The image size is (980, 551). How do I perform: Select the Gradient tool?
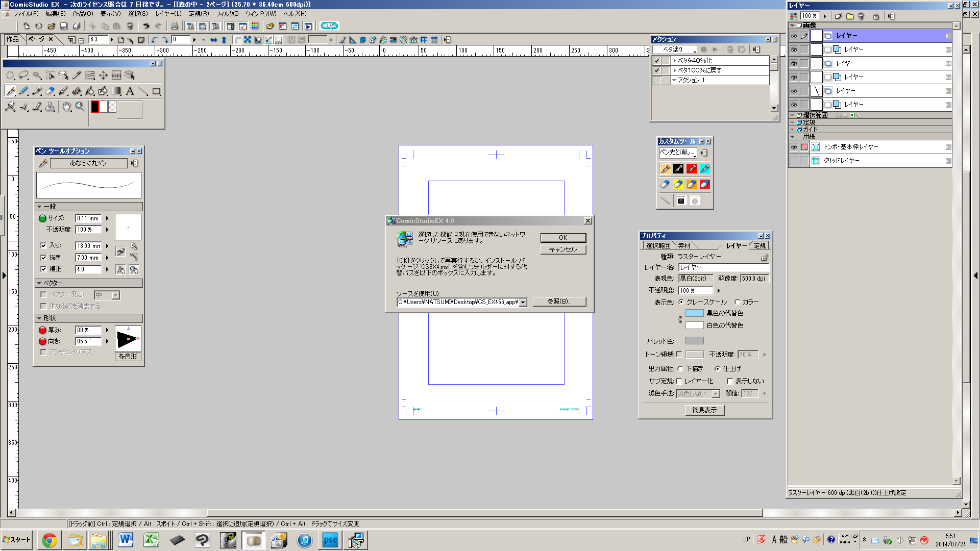116,91
